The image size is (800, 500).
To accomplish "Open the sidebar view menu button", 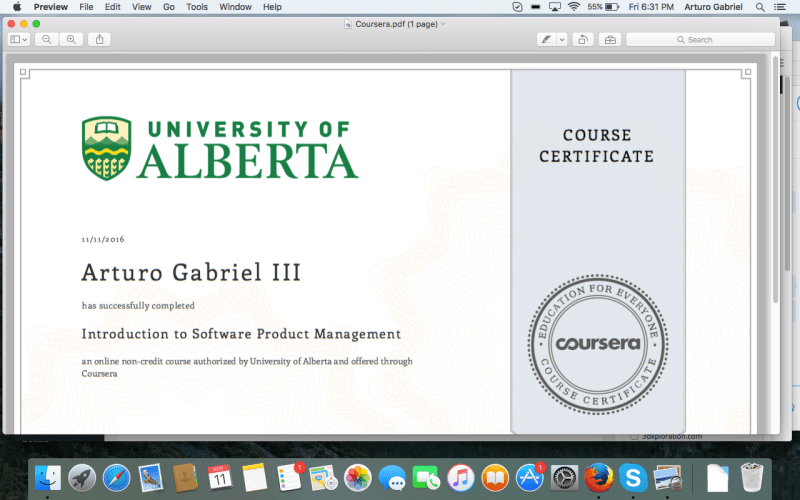I will 19,39.
